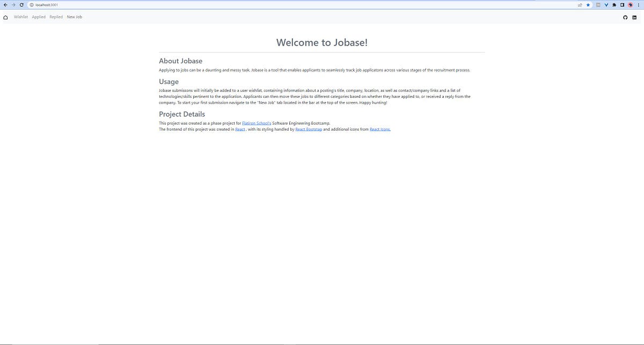The width and height of the screenshot is (644, 345).
Task: Click the bookmark star icon
Action: [588, 4]
